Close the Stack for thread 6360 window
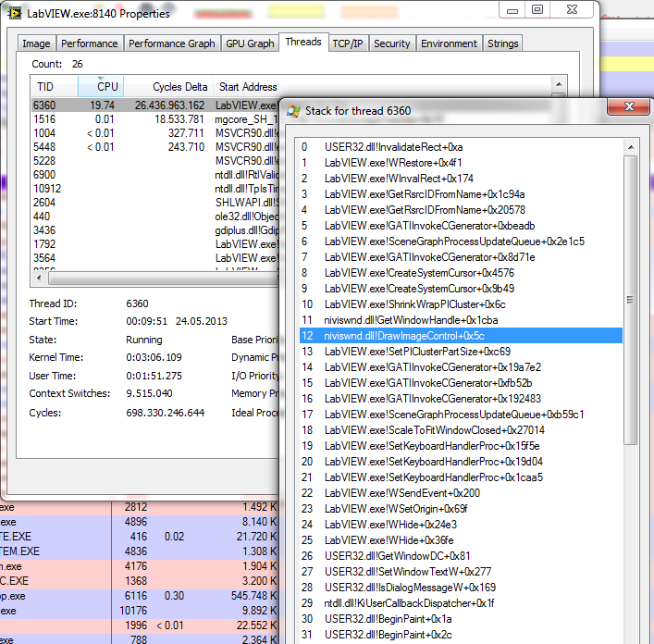Viewport: 654px width, 644px height. (628, 106)
